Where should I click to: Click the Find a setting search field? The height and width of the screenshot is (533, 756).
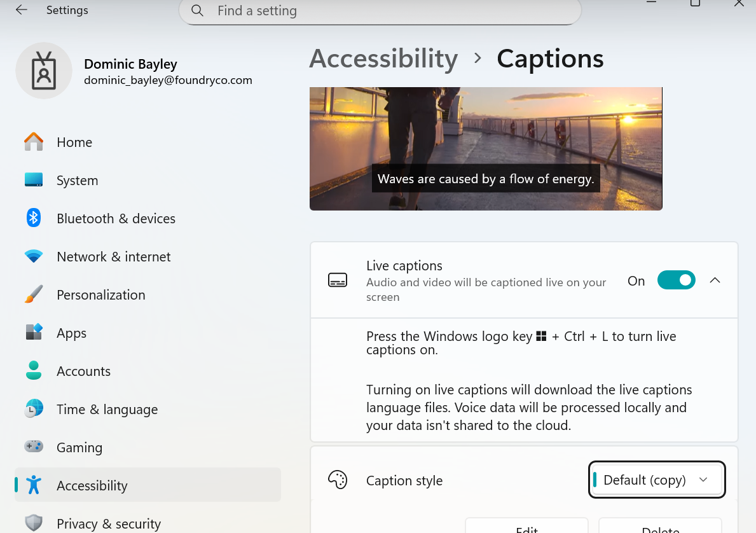(380, 11)
